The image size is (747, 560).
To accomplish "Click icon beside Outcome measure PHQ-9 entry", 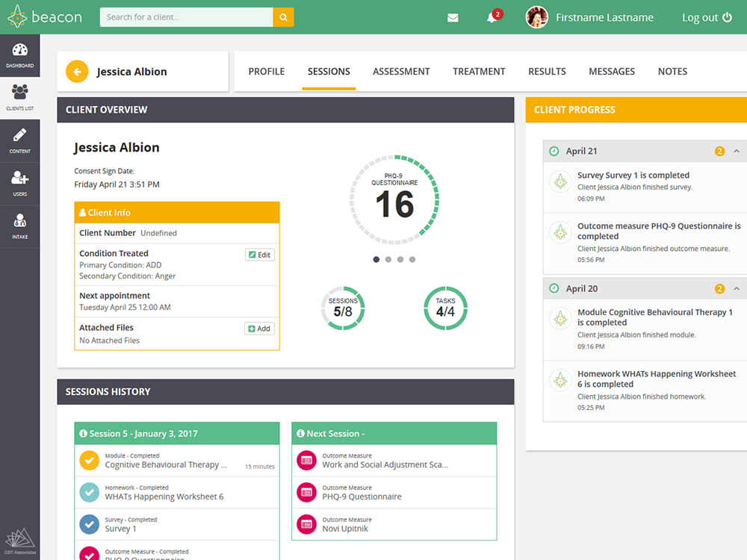I will pos(560,232).
